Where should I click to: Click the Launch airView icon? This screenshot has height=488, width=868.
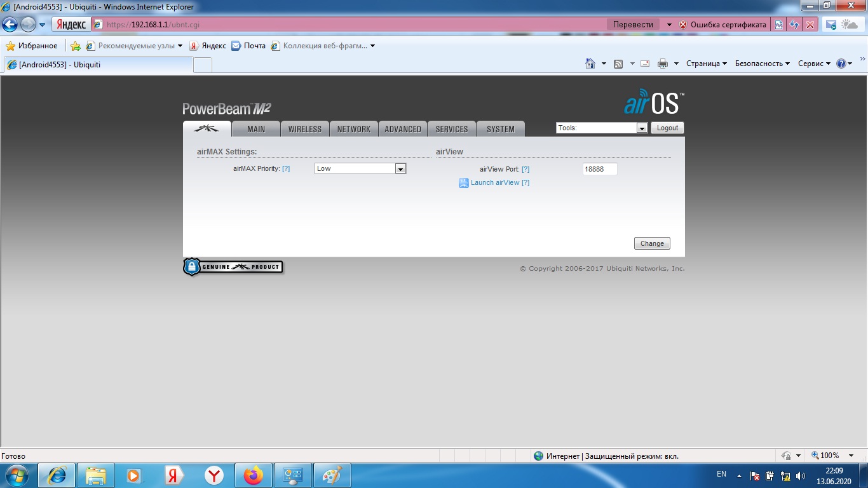click(464, 183)
